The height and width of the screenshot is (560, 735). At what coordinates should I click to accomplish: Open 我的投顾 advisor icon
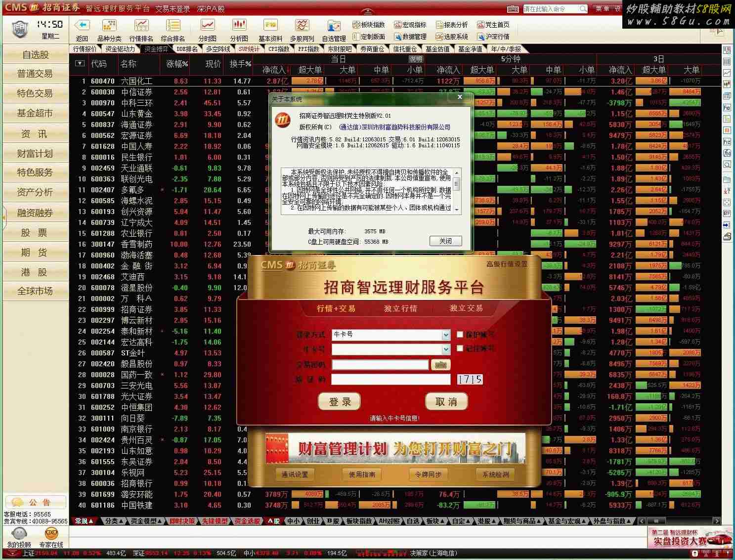19,534
